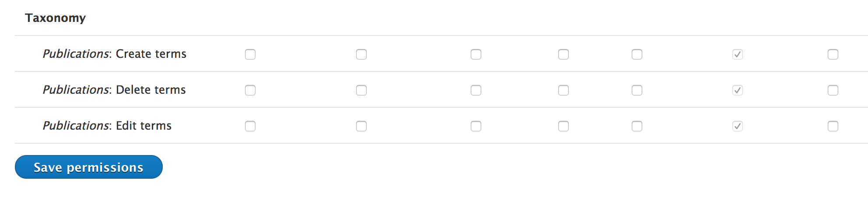Check third-column box for Publications: Create terms

point(476,54)
